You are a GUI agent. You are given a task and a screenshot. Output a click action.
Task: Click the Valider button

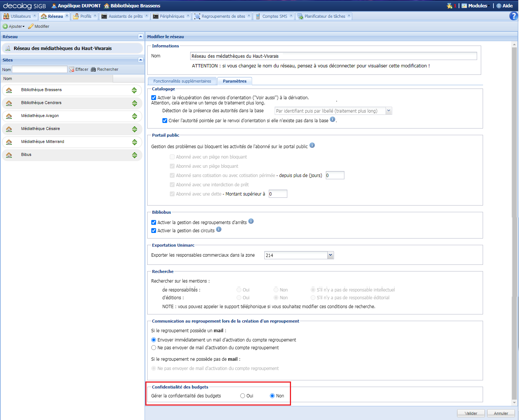coord(471,413)
